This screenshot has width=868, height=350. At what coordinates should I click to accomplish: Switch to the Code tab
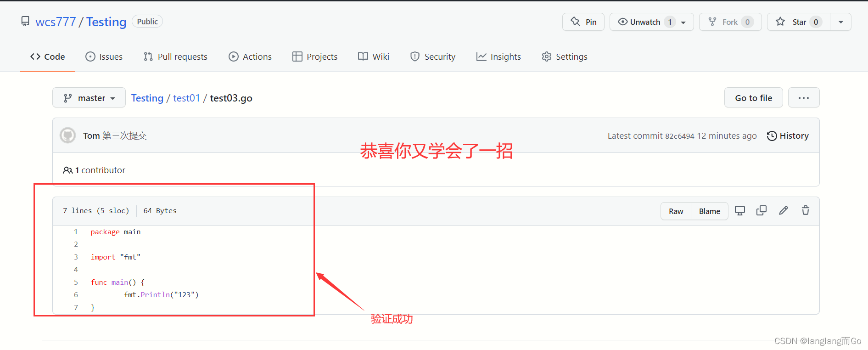pos(48,56)
